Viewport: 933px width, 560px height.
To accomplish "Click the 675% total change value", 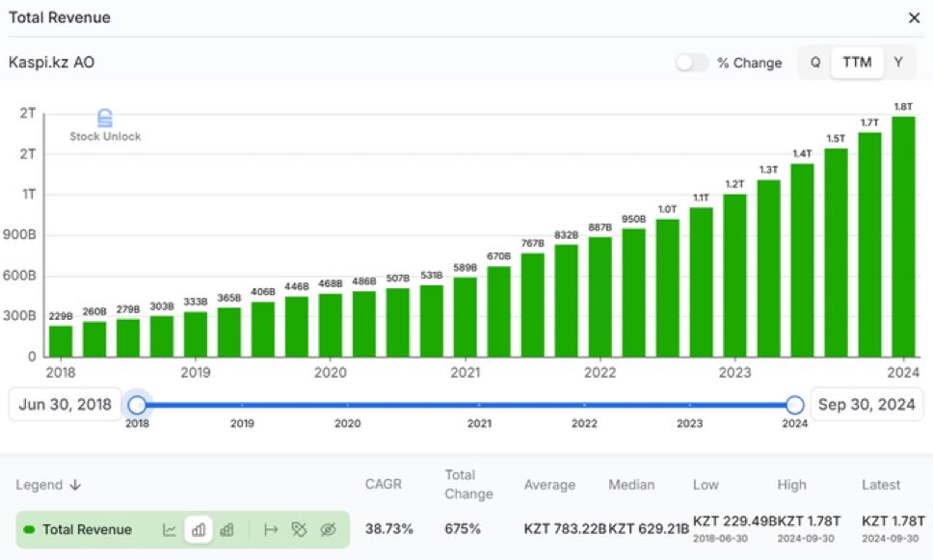I will pyautogui.click(x=463, y=529).
